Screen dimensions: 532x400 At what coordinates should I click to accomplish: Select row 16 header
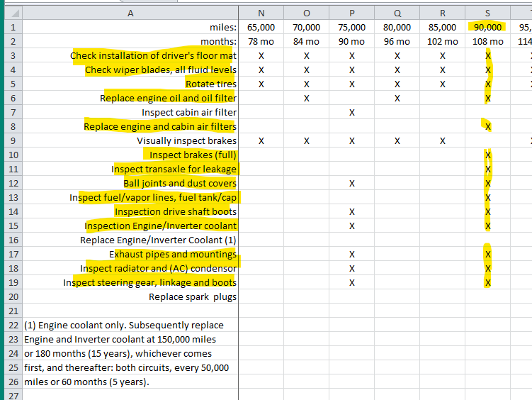13,240
